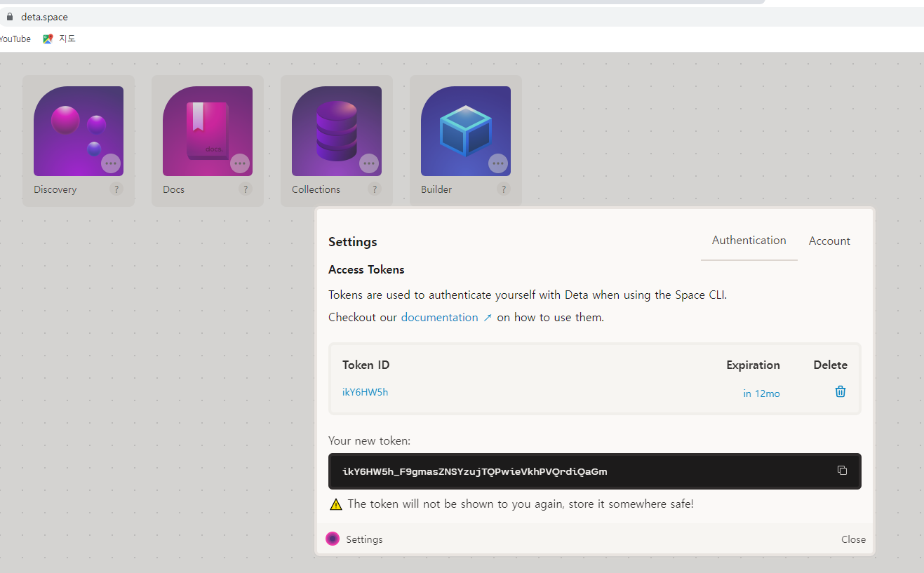Open the three-dot menu on Builder tile
Image resolution: width=924 pixels, height=573 pixels.
[x=498, y=163]
